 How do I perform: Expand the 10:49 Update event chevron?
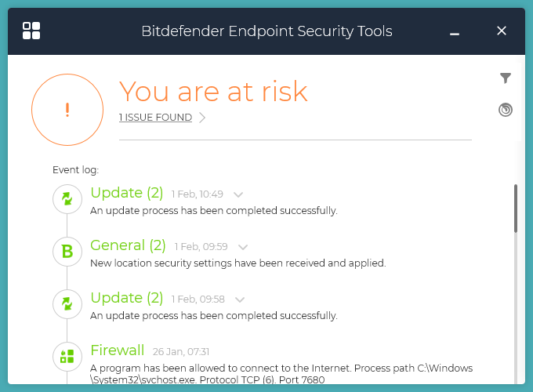pyautogui.click(x=239, y=194)
